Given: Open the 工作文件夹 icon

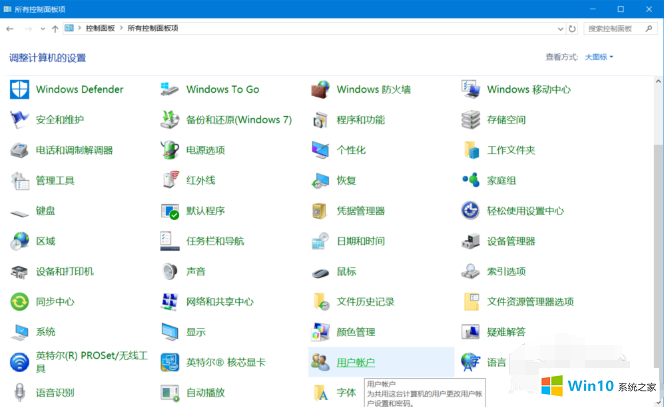Looking at the screenshot, I should pyautogui.click(x=470, y=150).
